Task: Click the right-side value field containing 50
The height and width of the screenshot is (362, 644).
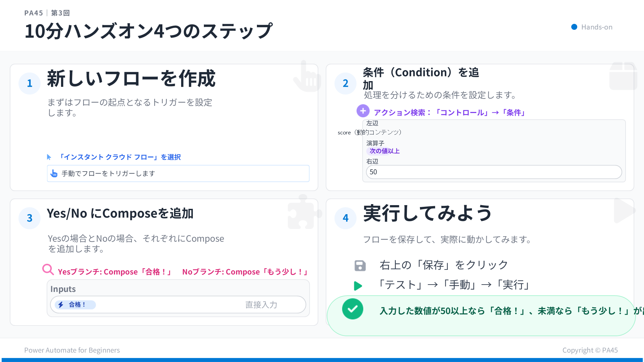Action: (x=494, y=172)
